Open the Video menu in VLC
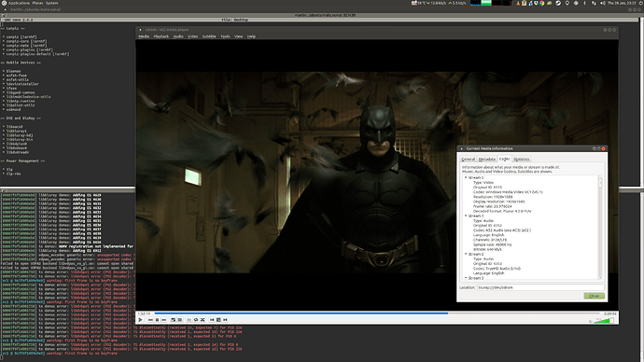The image size is (644, 362). point(192,36)
